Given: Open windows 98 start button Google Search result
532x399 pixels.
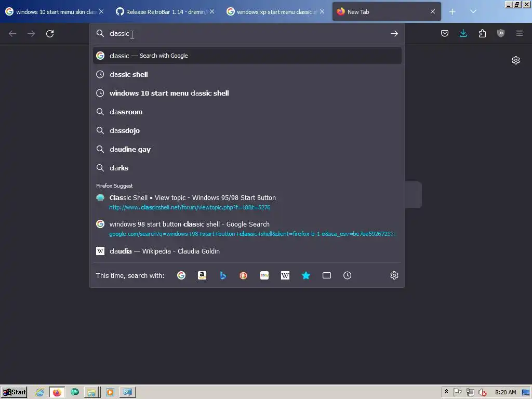Looking at the screenshot, I should point(247,229).
